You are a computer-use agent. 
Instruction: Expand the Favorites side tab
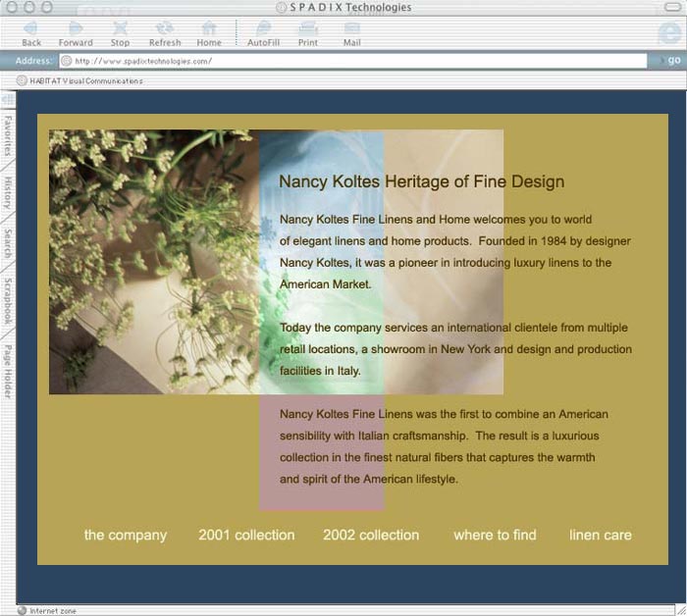coord(8,135)
